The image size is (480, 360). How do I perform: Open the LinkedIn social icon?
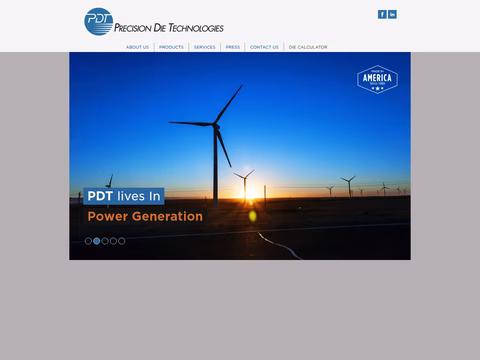click(392, 14)
